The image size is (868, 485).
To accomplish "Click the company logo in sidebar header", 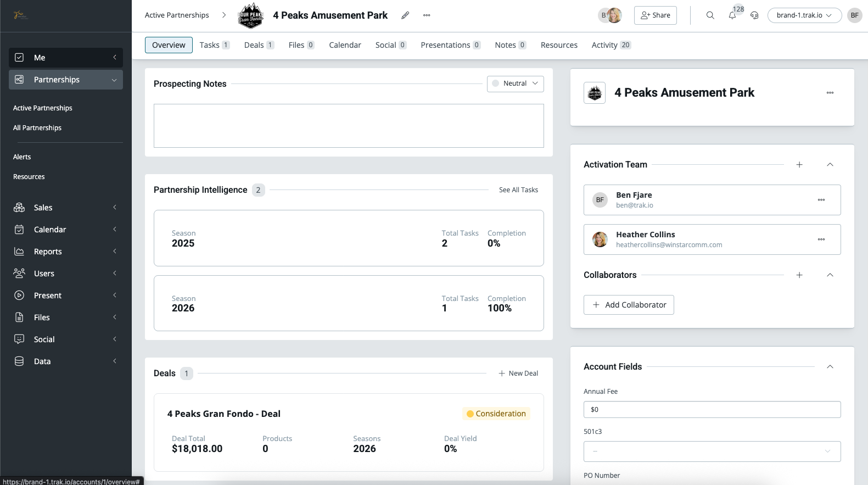I will (20, 15).
